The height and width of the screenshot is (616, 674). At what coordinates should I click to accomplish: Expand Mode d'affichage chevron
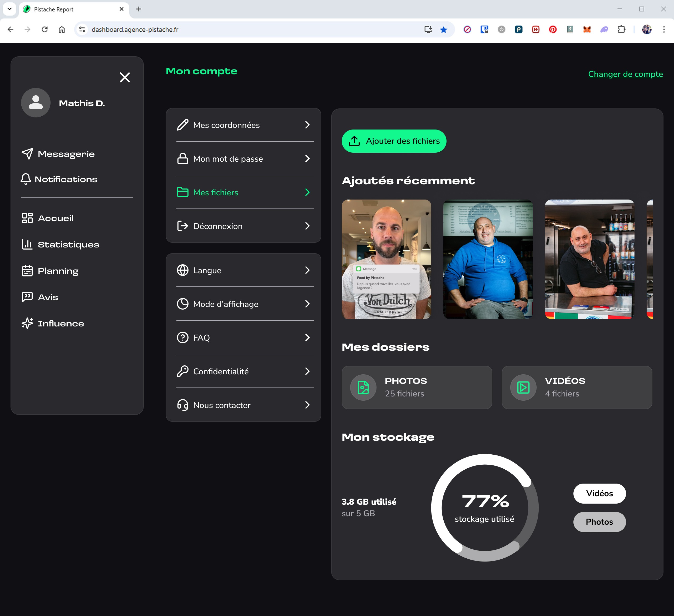coord(307,304)
